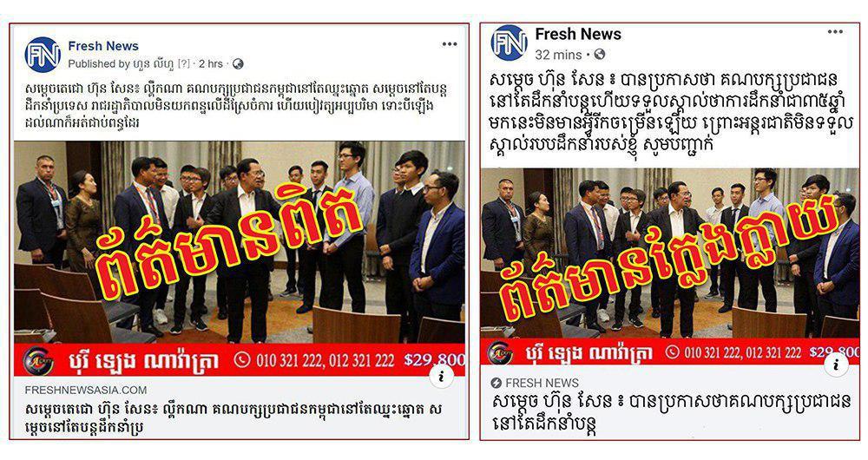Click the globe privacy icon in left post
Viewport: 868px width, 460px height.
[238, 64]
